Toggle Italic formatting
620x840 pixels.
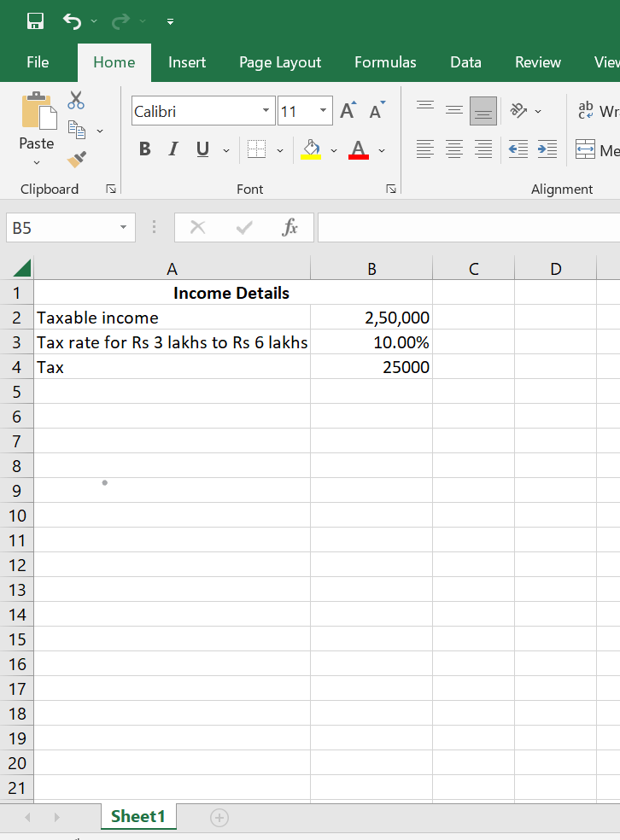173,149
